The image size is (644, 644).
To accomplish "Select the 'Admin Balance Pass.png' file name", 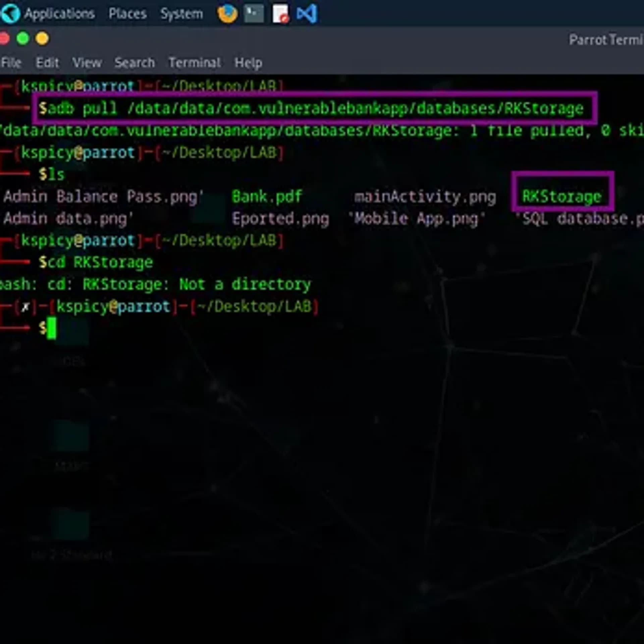I will coord(103,197).
